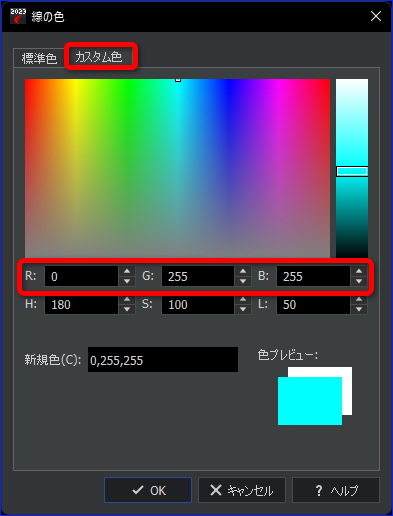The width and height of the screenshot is (393, 516).
Task: Increase the B value with up arrow
Action: (359, 271)
